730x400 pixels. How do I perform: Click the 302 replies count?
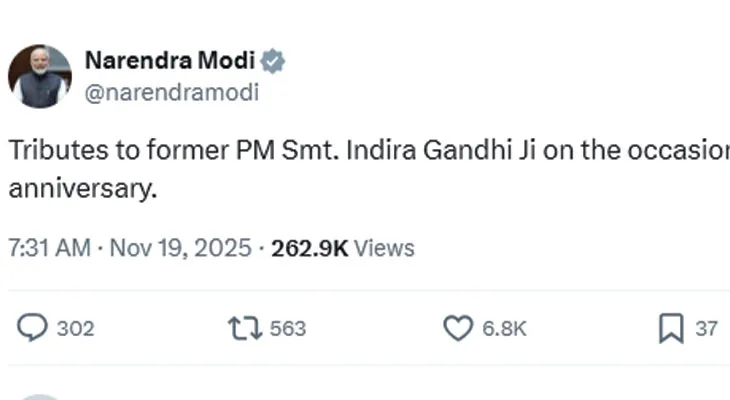tap(76, 328)
